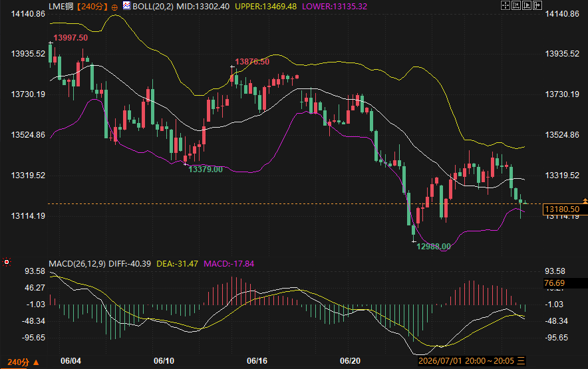The width and height of the screenshot is (588, 369).
Task: Click the LME铜 instrument title
Action: (x=61, y=7)
